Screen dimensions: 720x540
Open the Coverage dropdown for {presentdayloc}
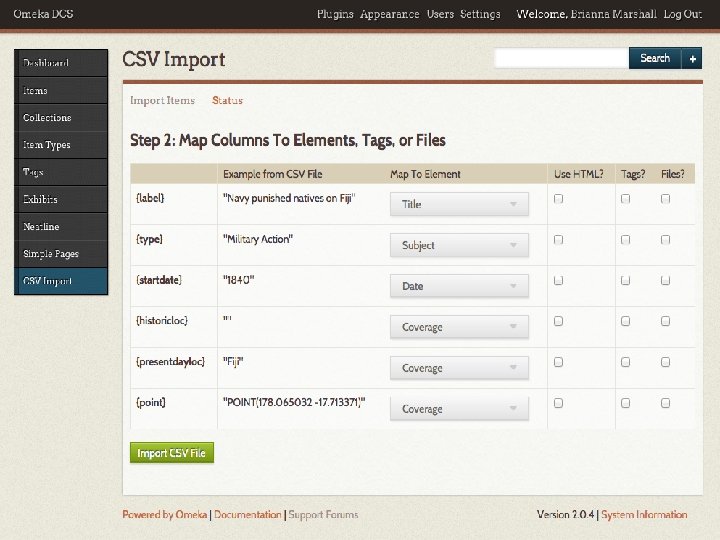(x=459, y=367)
